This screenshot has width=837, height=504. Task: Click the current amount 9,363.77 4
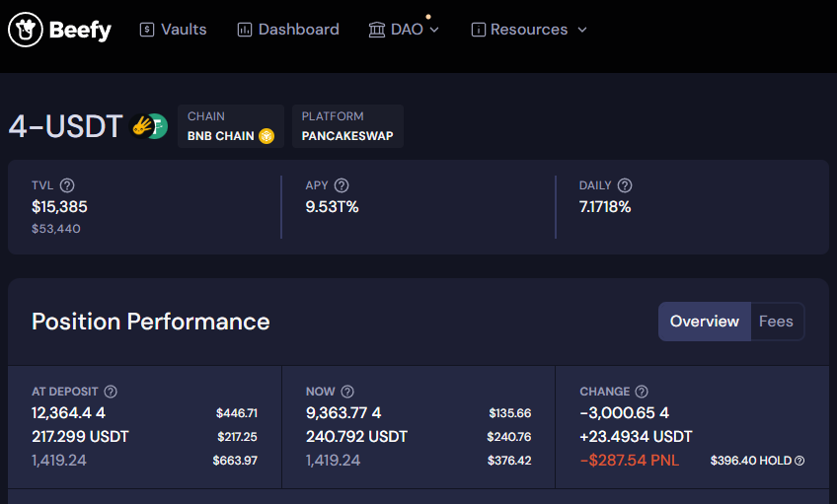343,413
